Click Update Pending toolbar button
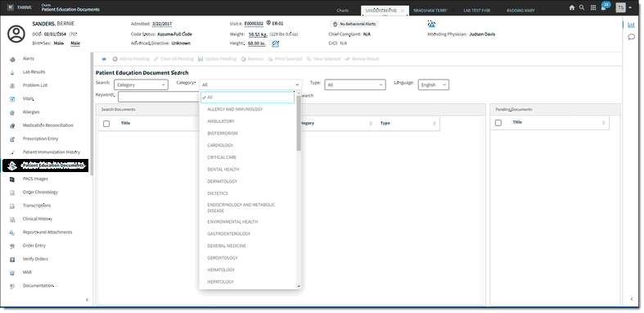644x313 pixels. 218,59
